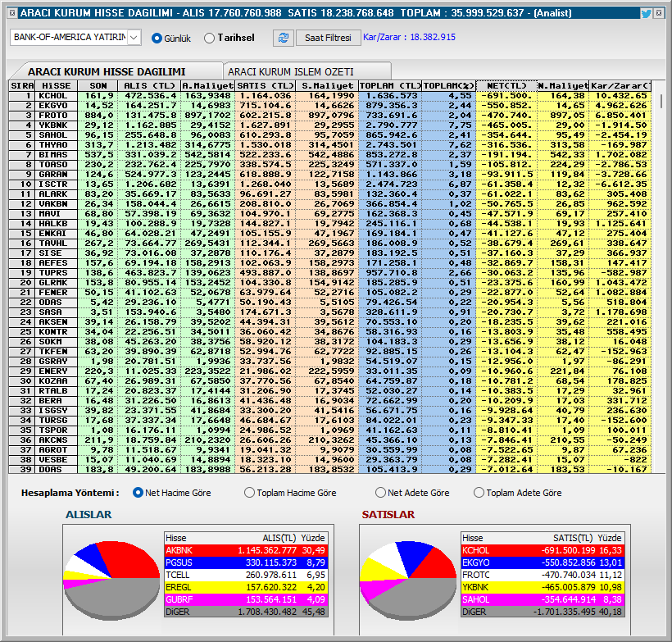Screen dimensions: 672x642
Task: Click the red KCHOL row in SATISLAR legend
Action: coord(543,550)
